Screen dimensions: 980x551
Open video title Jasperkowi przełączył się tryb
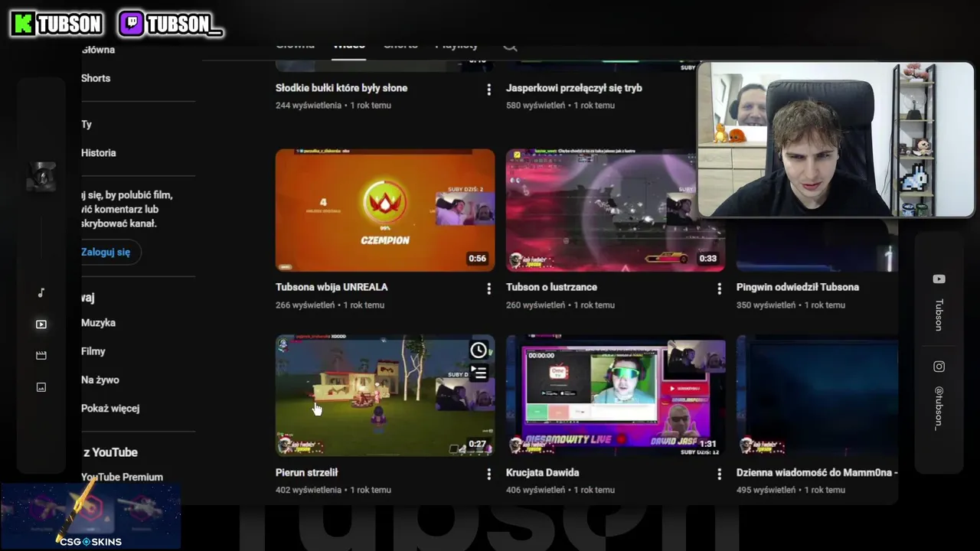tap(574, 88)
